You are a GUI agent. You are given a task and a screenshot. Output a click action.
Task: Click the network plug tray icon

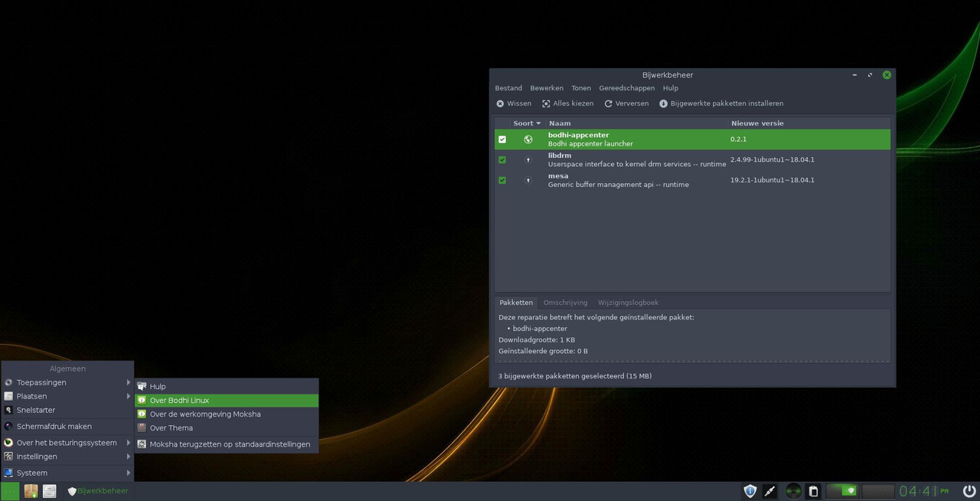tap(770, 491)
